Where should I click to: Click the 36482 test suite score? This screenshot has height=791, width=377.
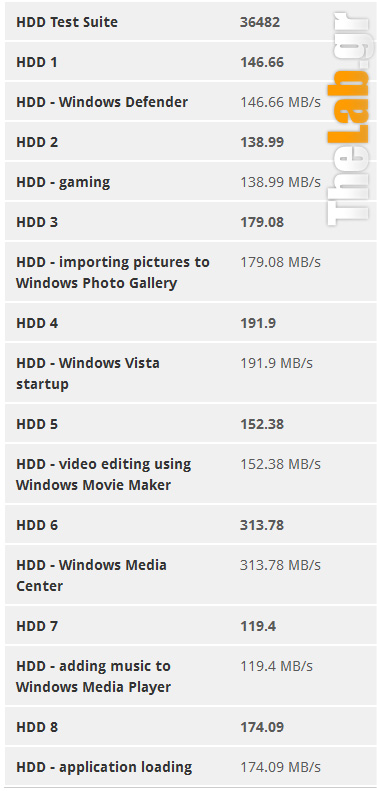pos(260,22)
